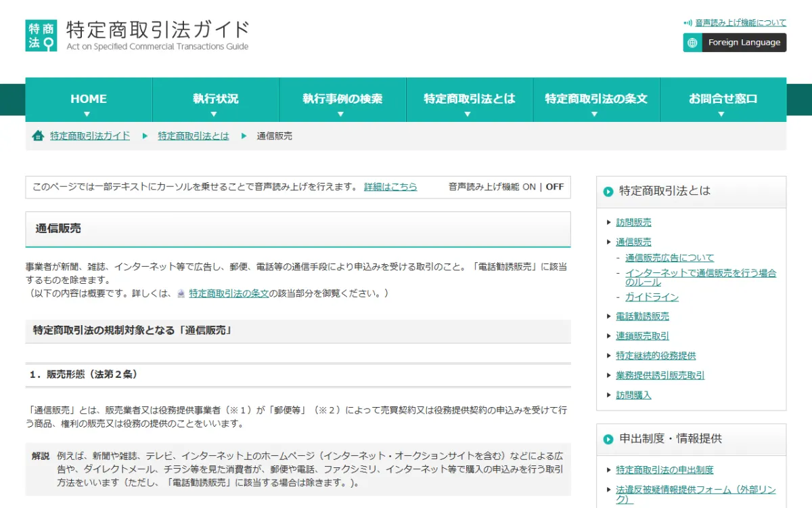Expand dropdown arrow under 特定商取引法の条文 nav item
This screenshot has width=812, height=508.
[594, 114]
